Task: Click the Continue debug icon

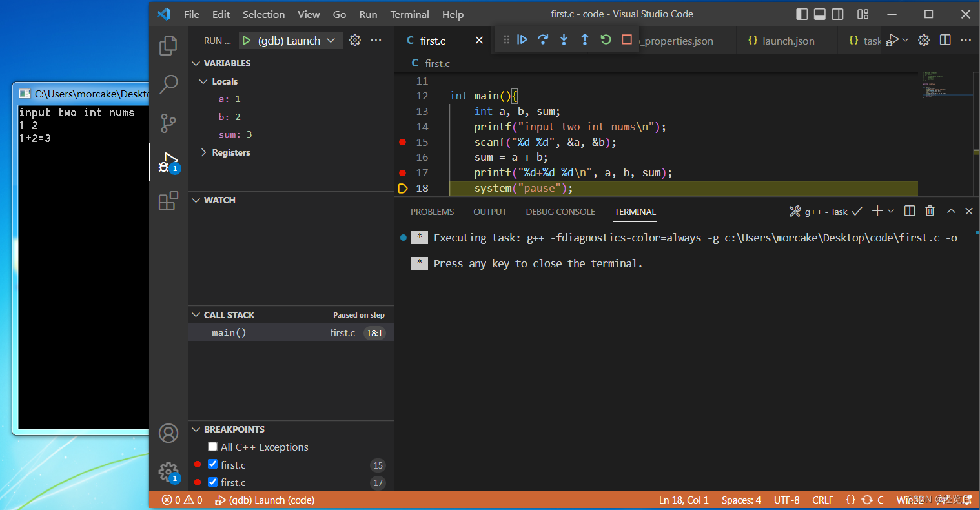Action: (x=522, y=39)
